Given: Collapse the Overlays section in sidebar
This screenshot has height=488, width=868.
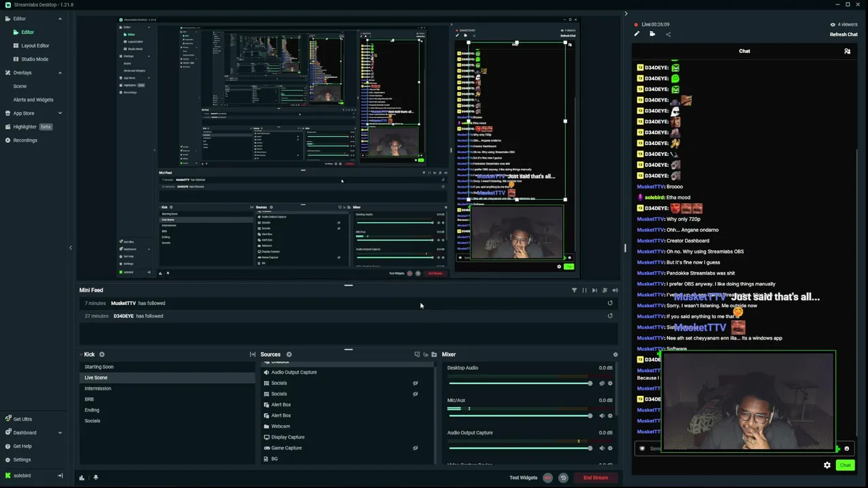Looking at the screenshot, I should coord(60,73).
